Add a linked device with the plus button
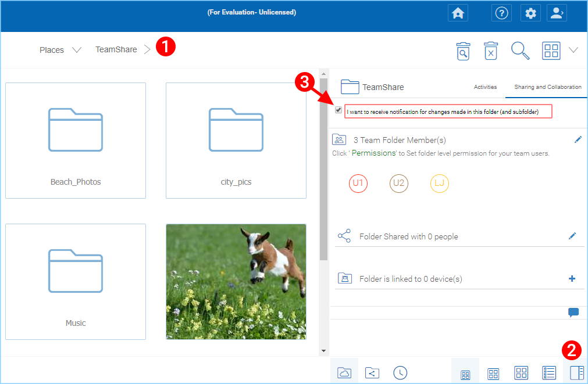Viewport: 588px width, 384px height. click(x=572, y=278)
